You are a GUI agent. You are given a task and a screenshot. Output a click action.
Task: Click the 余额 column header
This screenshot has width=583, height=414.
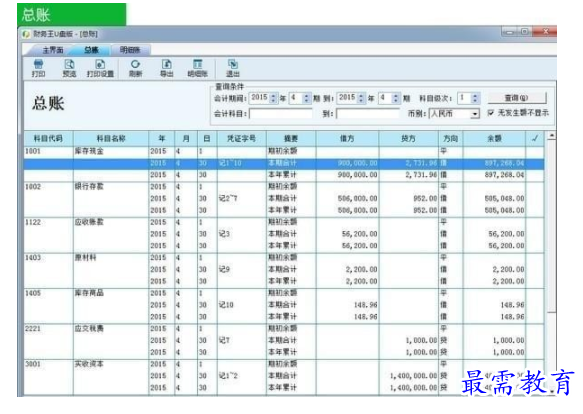tap(495, 139)
